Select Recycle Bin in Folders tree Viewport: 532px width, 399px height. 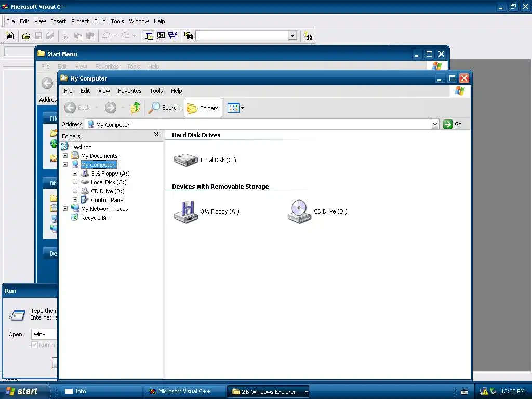click(95, 218)
